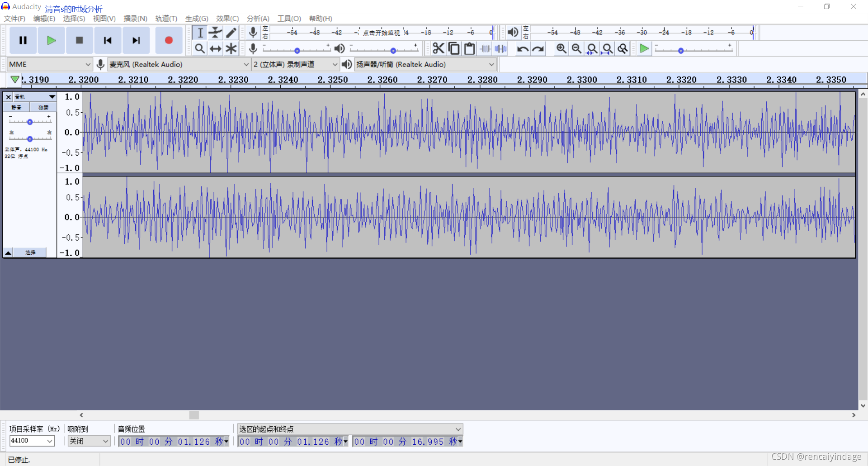Skip to start of track

point(108,40)
